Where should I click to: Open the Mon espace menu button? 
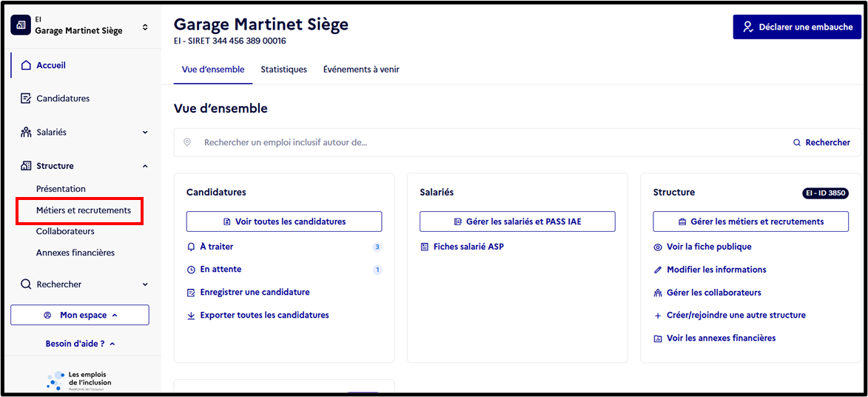coord(80,315)
